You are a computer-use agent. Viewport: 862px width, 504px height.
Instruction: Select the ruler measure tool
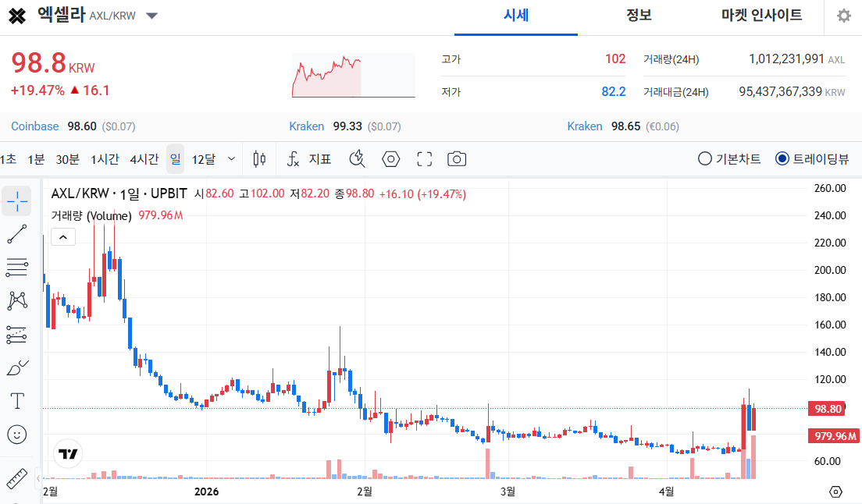(17, 479)
